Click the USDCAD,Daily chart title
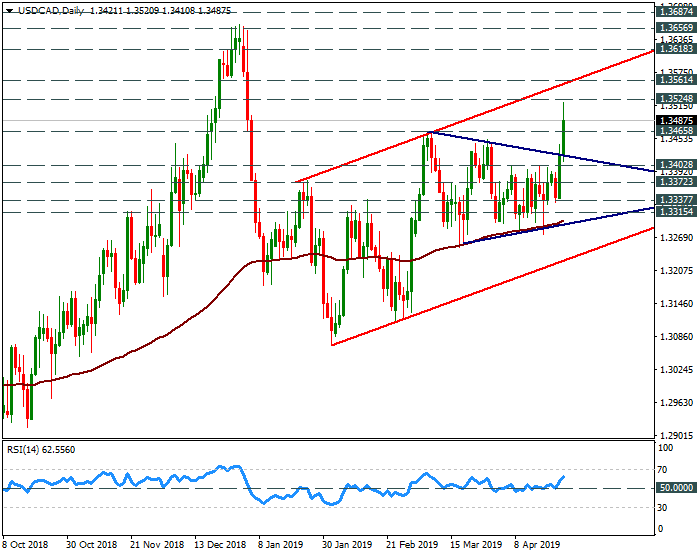This screenshot has height=556, width=700. (48, 9)
